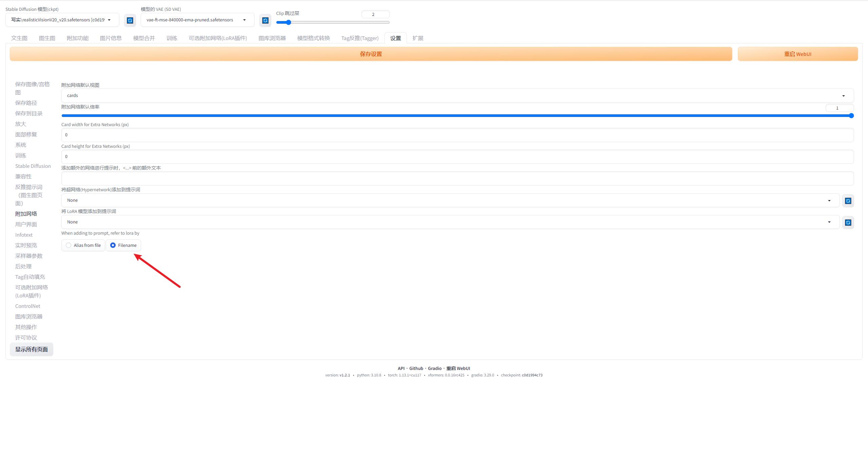Expand the 将超网络 Hypernetwork dropdown

coord(830,200)
